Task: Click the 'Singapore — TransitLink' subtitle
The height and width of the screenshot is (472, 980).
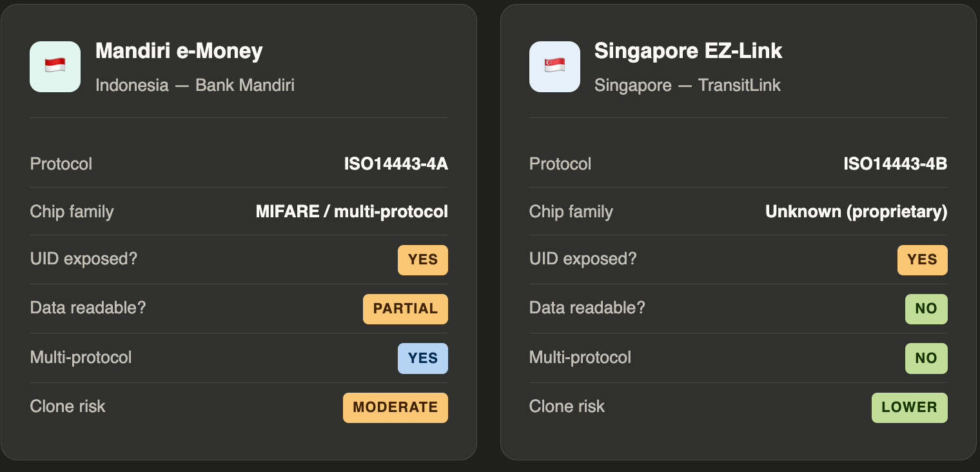Action: [x=687, y=85]
